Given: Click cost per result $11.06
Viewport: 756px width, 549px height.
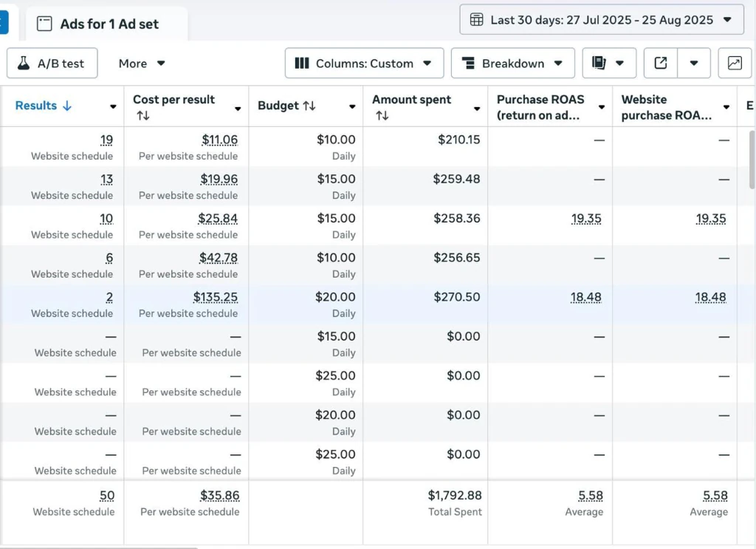Looking at the screenshot, I should 220,140.
